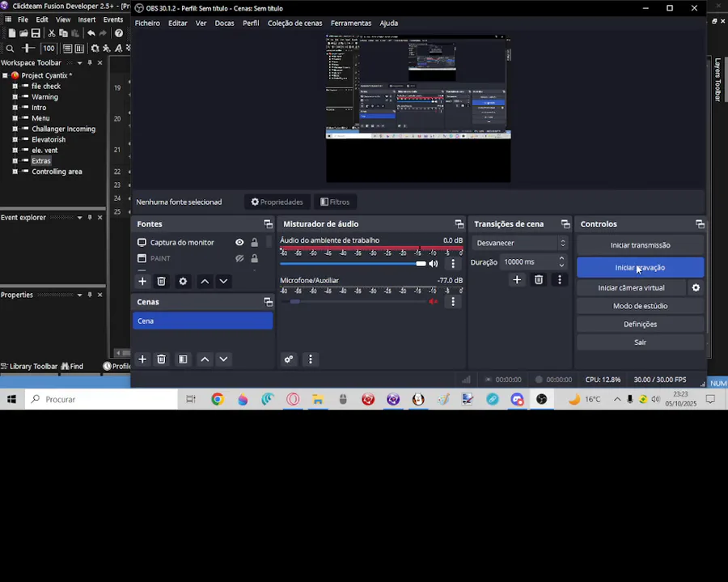Increase Duração value with stepper

point(561,259)
